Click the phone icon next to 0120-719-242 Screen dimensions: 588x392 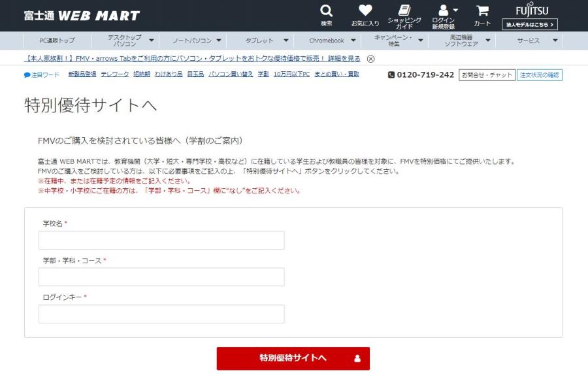point(391,74)
